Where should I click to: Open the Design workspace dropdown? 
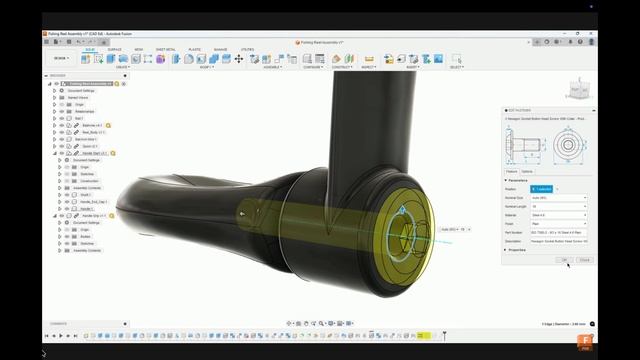pyautogui.click(x=62, y=58)
